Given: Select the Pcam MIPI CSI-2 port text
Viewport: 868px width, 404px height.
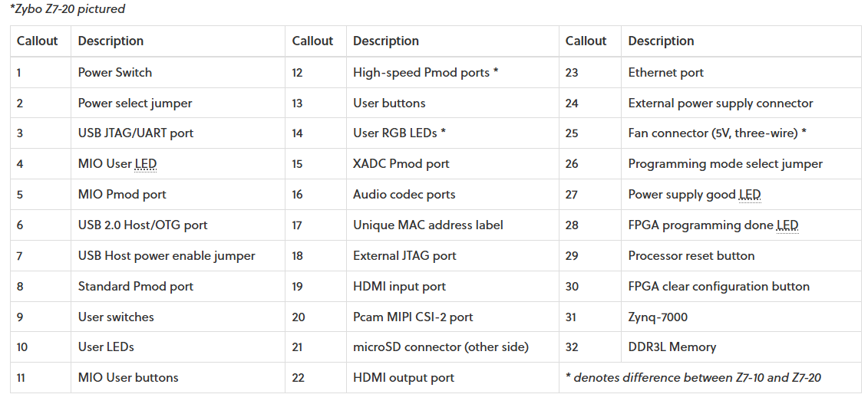Looking at the screenshot, I should pyautogui.click(x=413, y=317).
